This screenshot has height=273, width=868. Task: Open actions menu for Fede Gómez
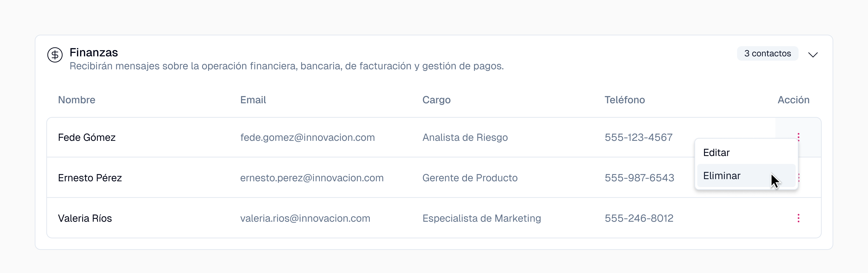(x=798, y=135)
